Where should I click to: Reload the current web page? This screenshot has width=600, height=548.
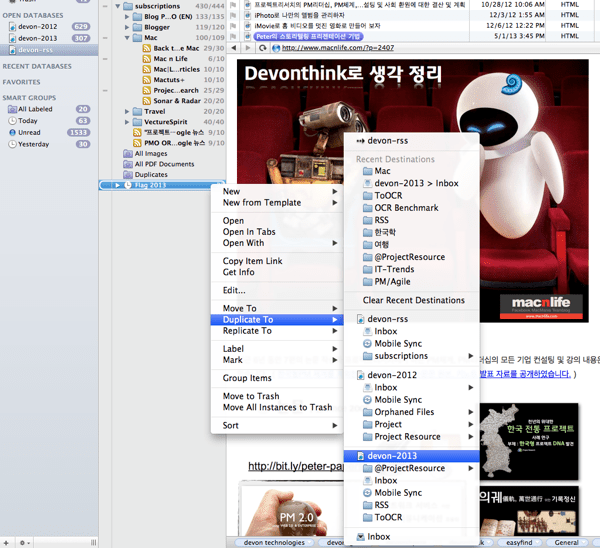(262, 48)
